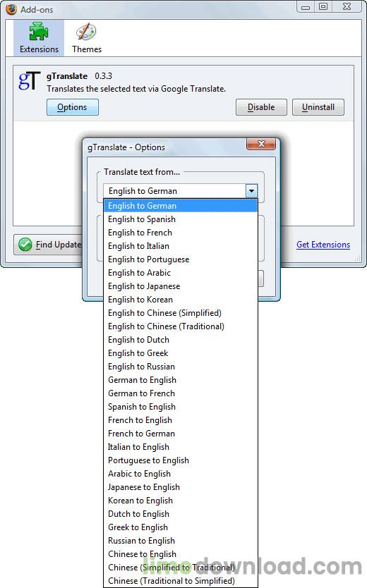The width and height of the screenshot is (367, 588).
Task: Maximize the Add-ons window
Action: click(323, 6)
